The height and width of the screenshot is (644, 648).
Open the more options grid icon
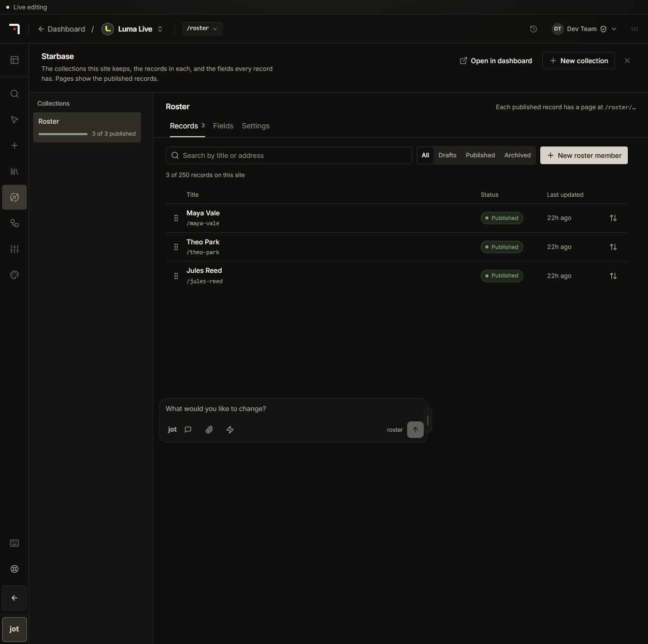[635, 29]
